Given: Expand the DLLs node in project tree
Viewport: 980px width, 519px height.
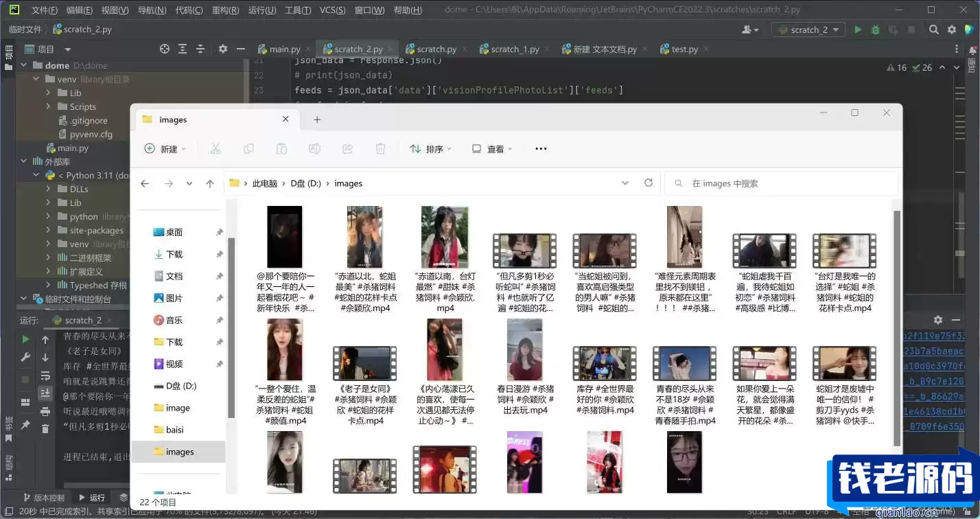Looking at the screenshot, I should pyautogui.click(x=49, y=189).
